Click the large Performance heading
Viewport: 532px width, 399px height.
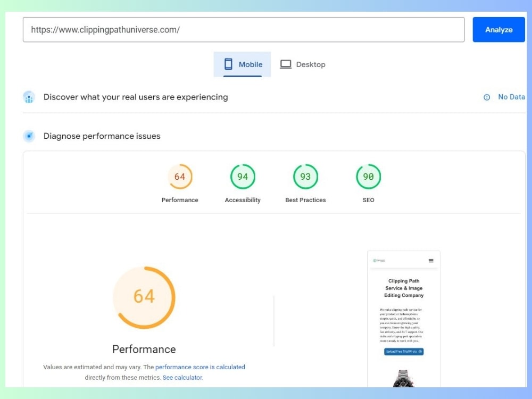click(144, 350)
